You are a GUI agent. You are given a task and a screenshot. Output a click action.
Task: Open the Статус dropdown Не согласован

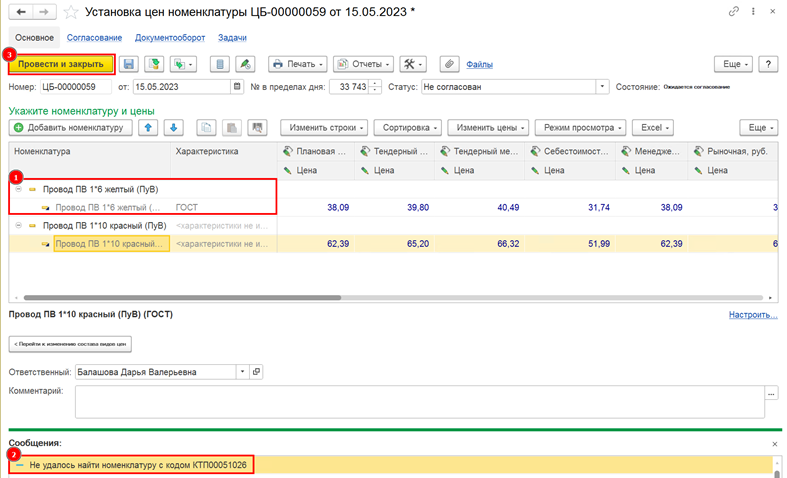602,87
